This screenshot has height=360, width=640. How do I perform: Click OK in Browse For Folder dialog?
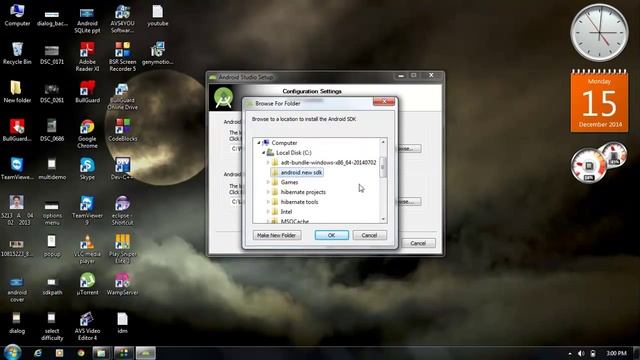(x=331, y=235)
